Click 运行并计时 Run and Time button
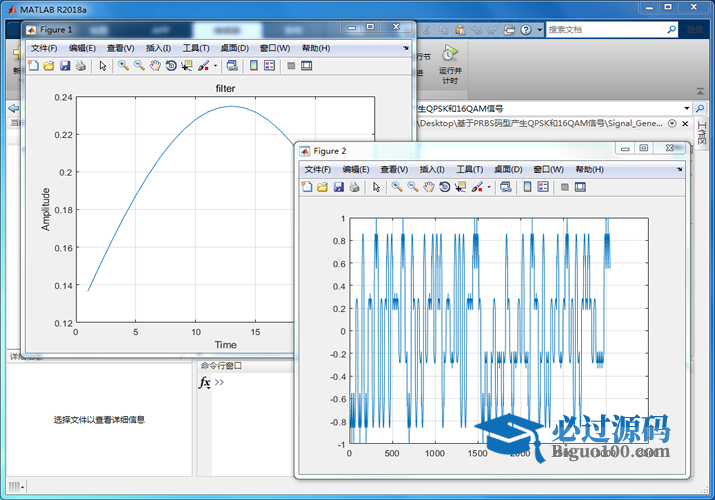Viewport: 715px width, 500px height. (x=450, y=64)
